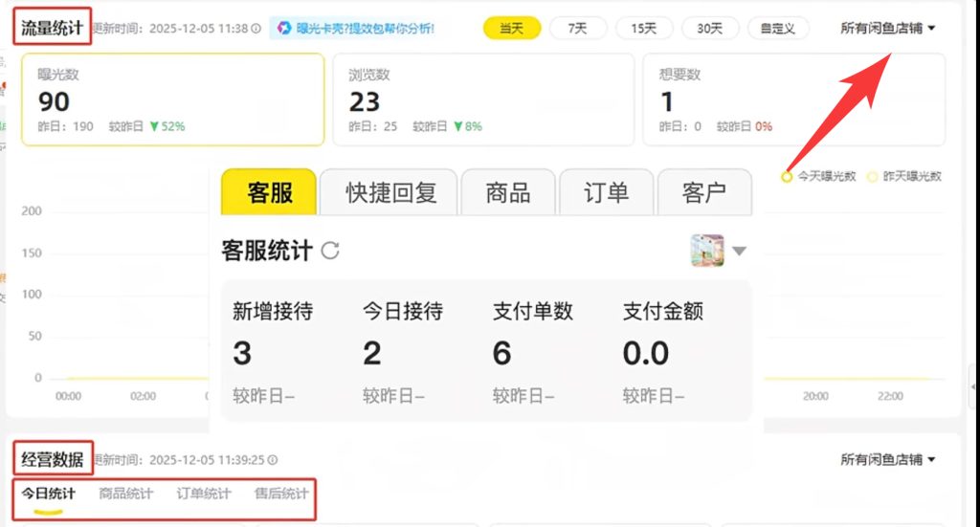
Task: Switch to the 客服 tab
Action: 269,192
